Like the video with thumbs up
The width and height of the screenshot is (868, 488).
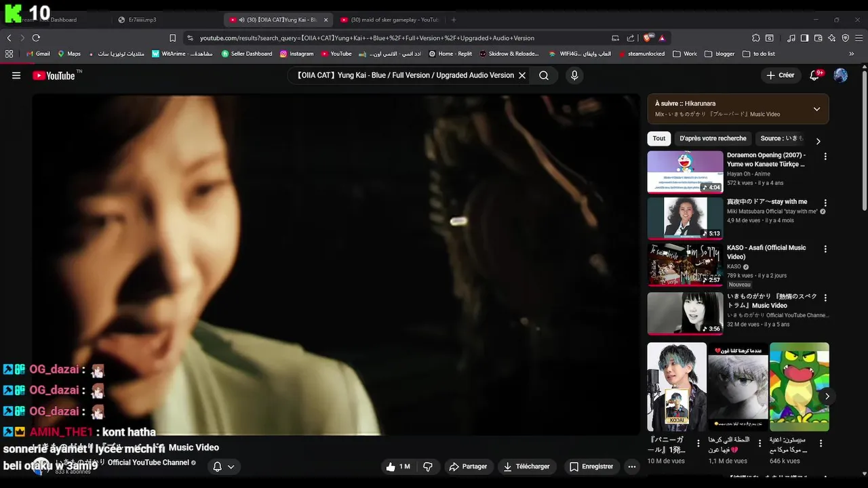pos(399,466)
